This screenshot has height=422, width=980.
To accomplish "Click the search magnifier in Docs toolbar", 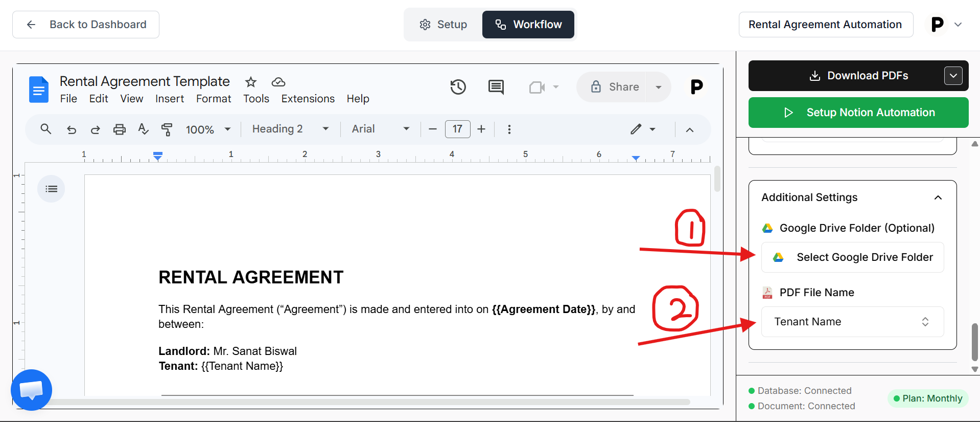I will (46, 129).
